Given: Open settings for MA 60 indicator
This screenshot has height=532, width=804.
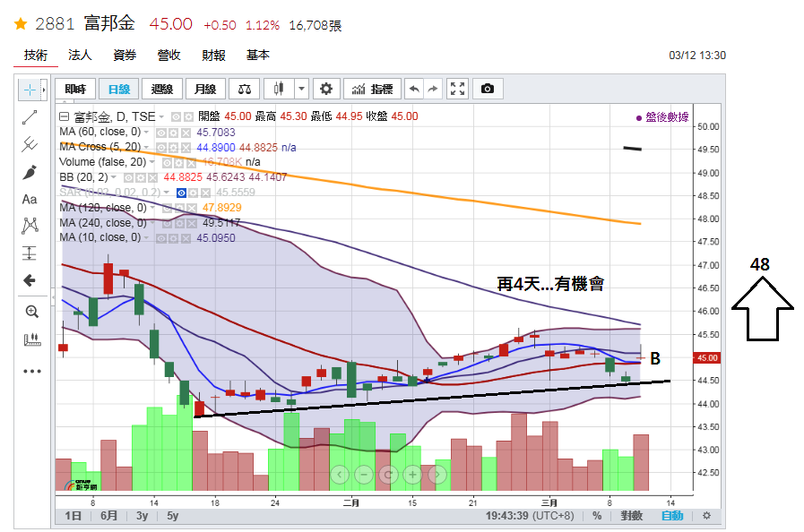Looking at the screenshot, I should (173, 133).
